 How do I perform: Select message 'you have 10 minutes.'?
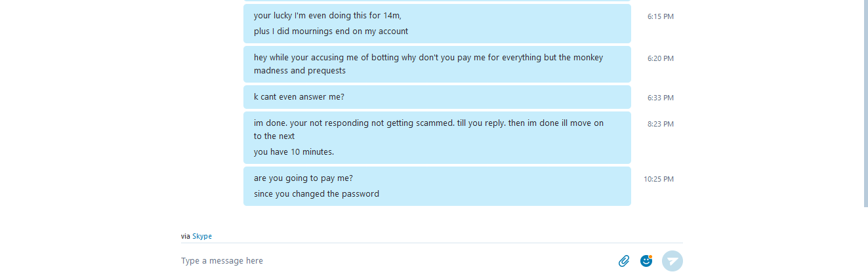pyautogui.click(x=294, y=152)
